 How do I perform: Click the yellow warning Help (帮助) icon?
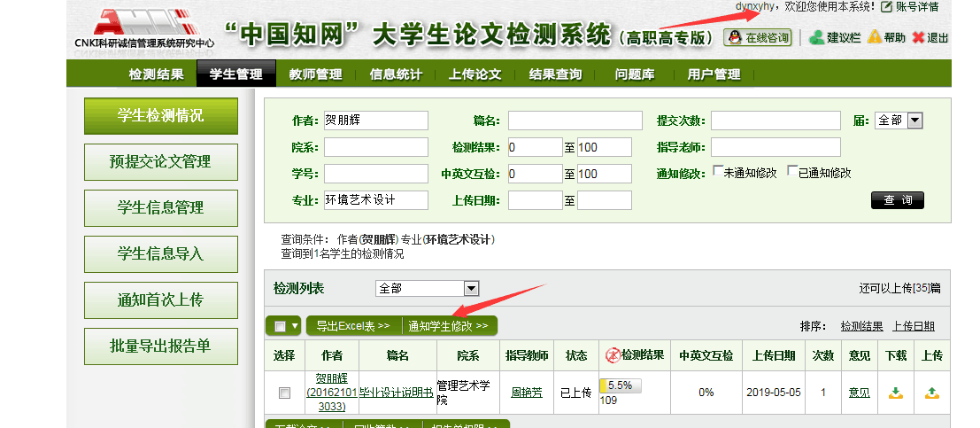point(874,37)
